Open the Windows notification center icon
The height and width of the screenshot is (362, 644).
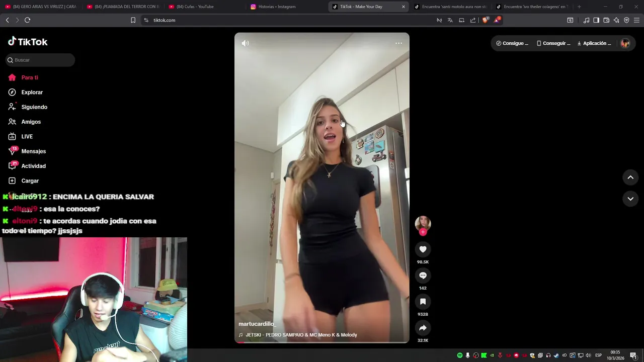633,355
